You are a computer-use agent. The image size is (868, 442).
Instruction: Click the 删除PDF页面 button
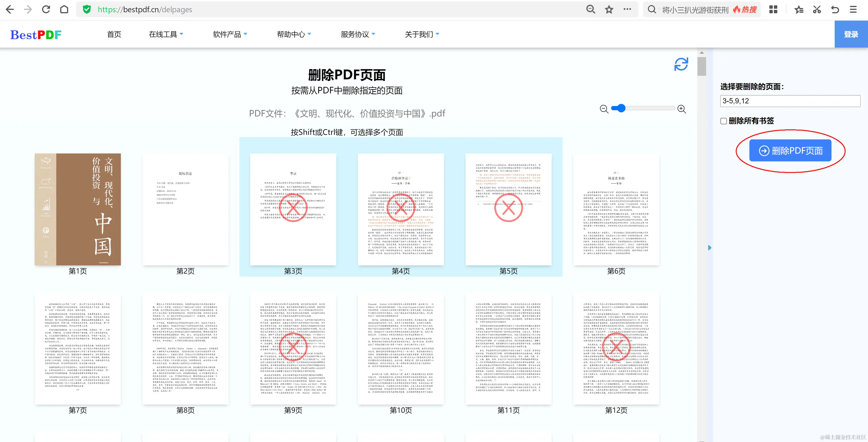tap(790, 151)
